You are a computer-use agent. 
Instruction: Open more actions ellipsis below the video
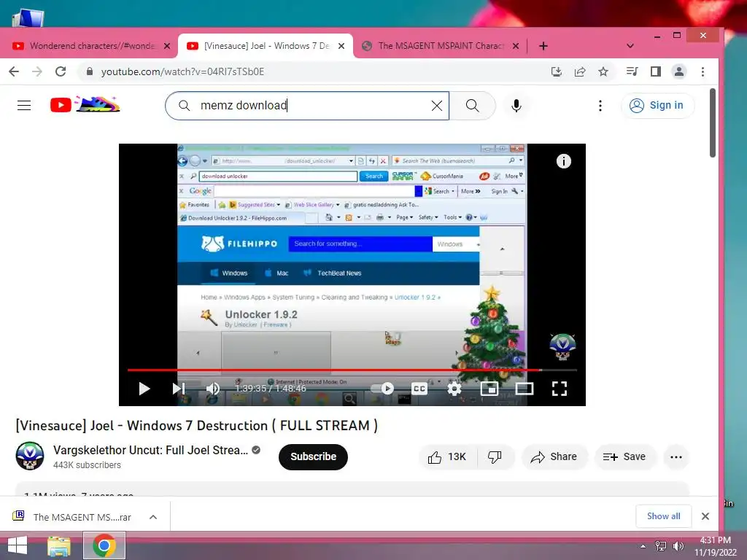[676, 457]
